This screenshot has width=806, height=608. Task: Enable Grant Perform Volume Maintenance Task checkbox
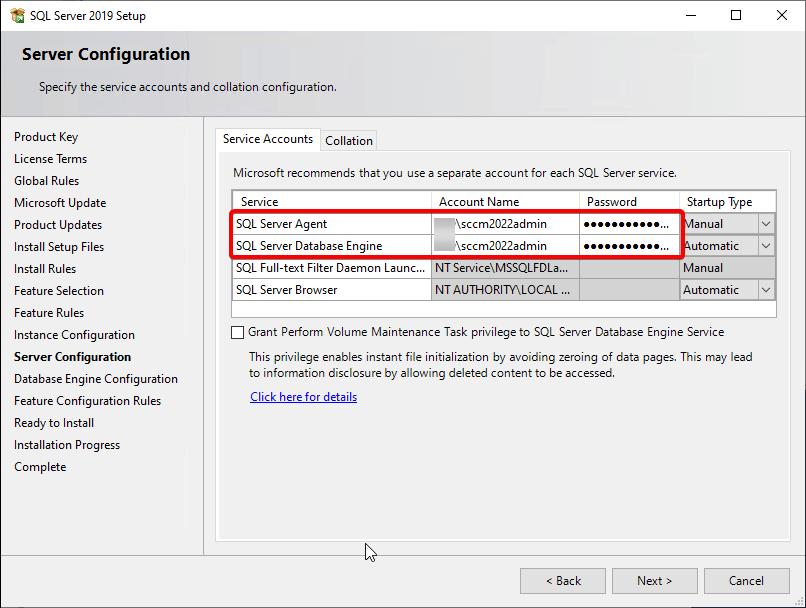coord(237,333)
